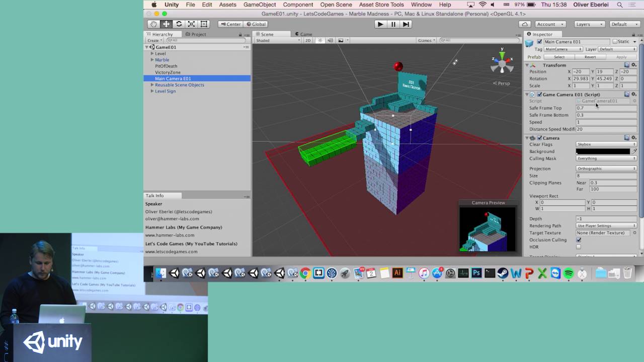
Task: Open Transform component help icon
Action: pos(627,65)
